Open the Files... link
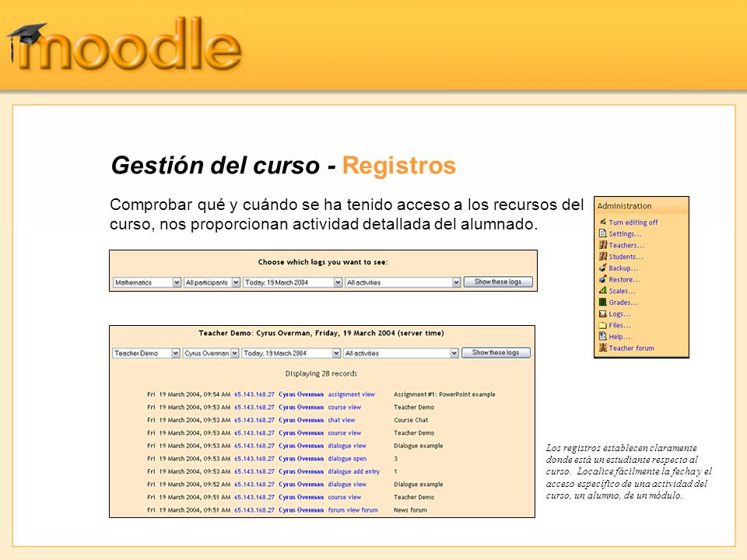This screenshot has width=747, height=560. click(620, 325)
